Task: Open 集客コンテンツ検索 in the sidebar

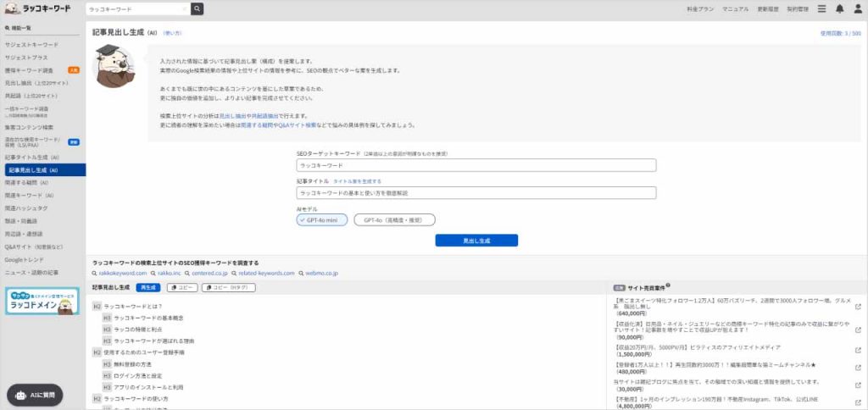Action: click(x=30, y=127)
